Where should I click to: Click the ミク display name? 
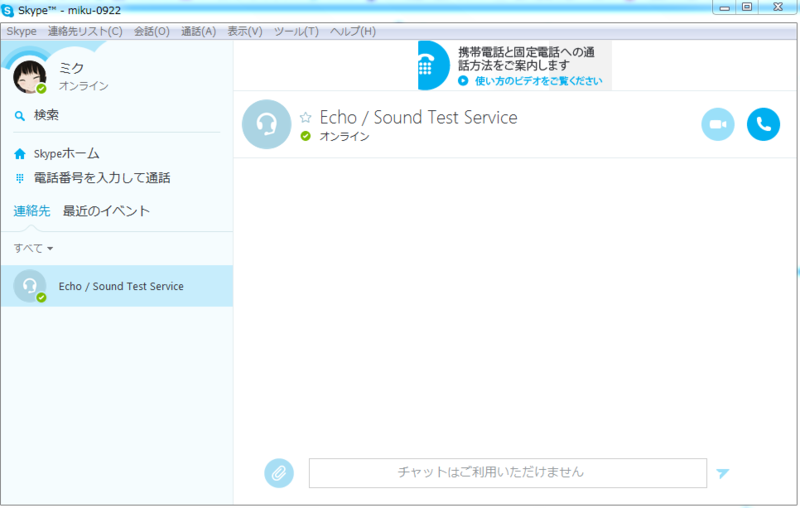point(71,68)
